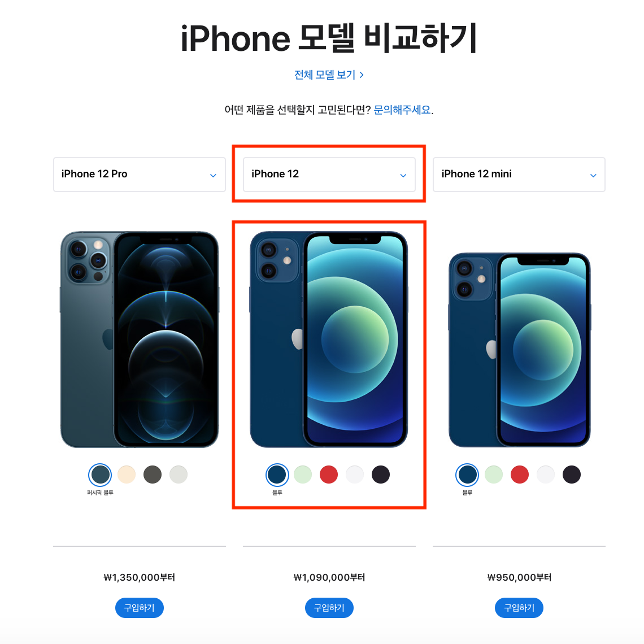The height and width of the screenshot is (644, 644).
Task: Select red color for iPhone 12 mini
Action: pyautogui.click(x=520, y=475)
